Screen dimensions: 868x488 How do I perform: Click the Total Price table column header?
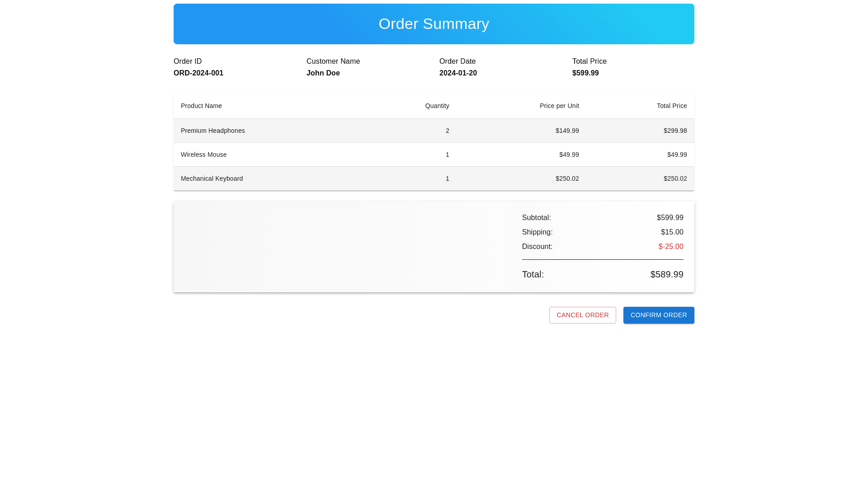tap(671, 106)
